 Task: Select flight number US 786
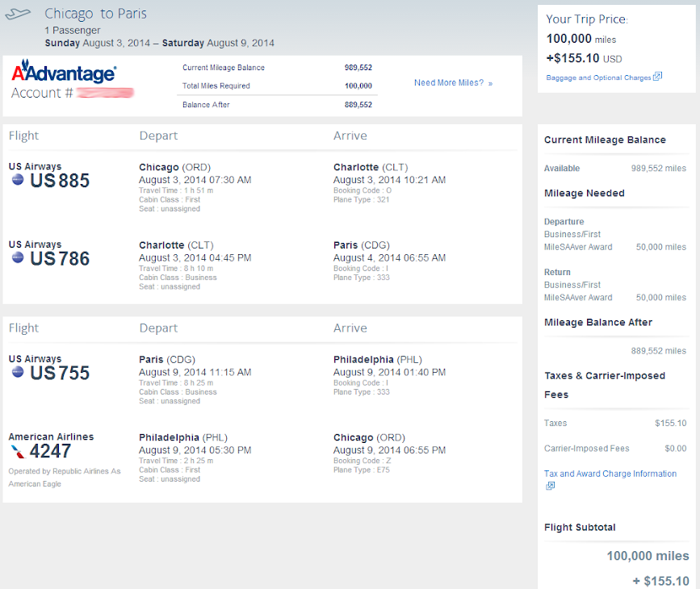[60, 258]
